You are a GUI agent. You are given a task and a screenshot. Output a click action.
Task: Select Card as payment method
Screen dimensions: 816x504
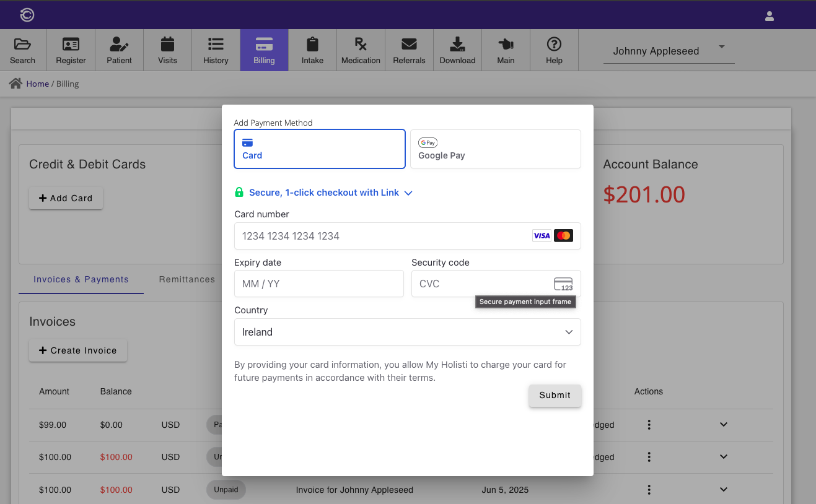(x=320, y=149)
